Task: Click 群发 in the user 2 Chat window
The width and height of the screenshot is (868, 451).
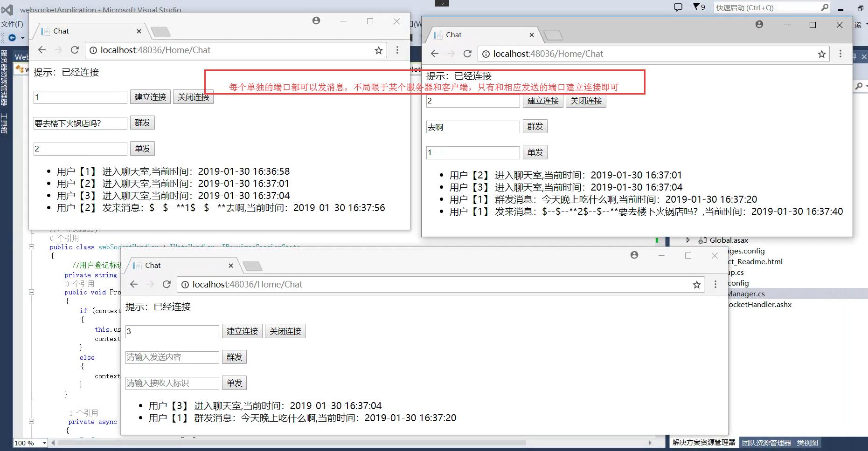Action: (535, 126)
